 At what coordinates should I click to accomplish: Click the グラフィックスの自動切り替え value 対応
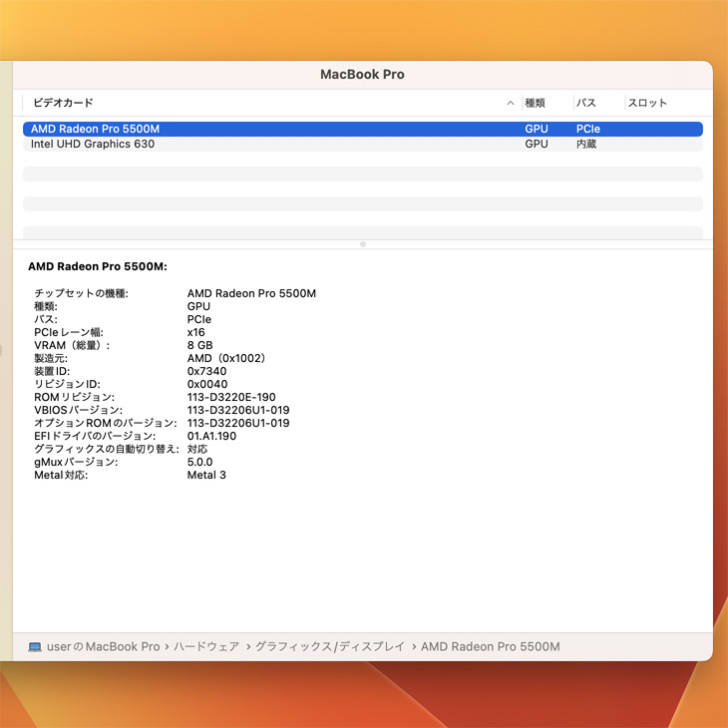pyautogui.click(x=197, y=450)
